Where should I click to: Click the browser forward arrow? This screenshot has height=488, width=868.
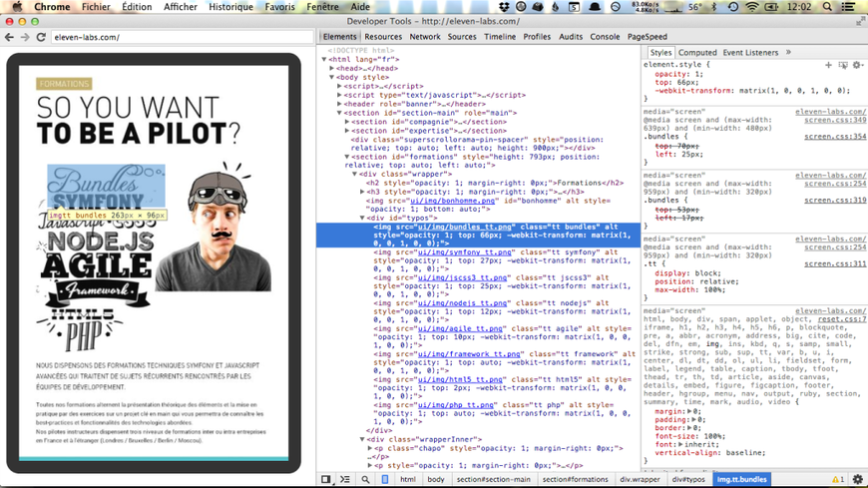25,37
